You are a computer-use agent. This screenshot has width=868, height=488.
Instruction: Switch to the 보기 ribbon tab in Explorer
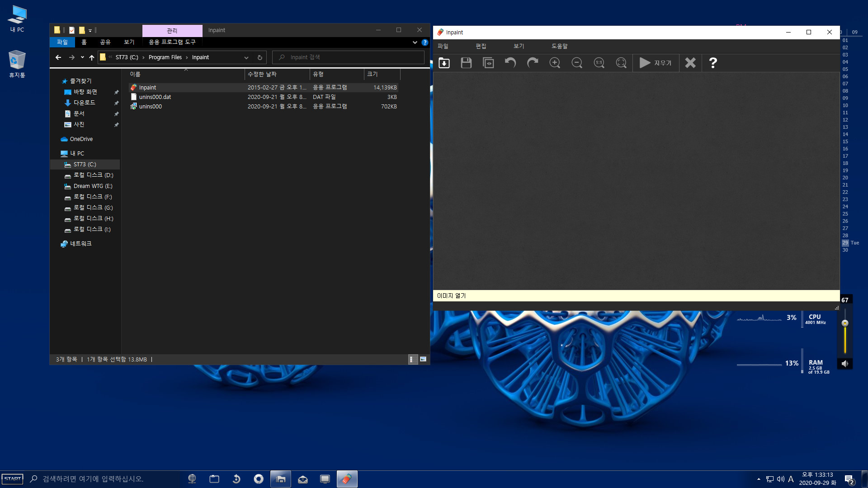tap(129, 42)
